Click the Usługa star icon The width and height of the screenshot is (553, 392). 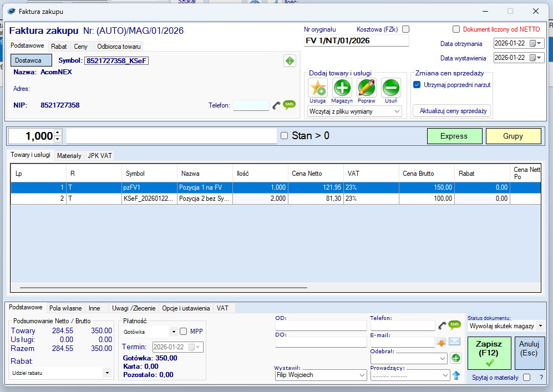coord(318,88)
